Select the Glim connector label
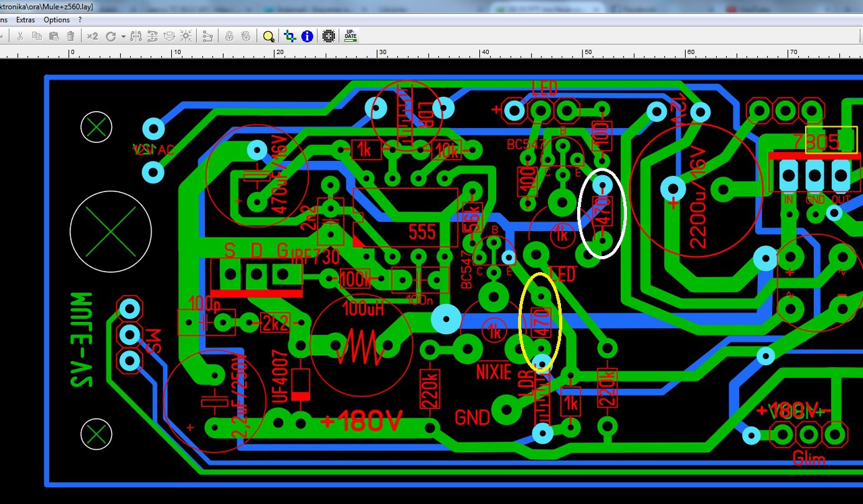Screen dimensions: 863x504 coord(808,459)
